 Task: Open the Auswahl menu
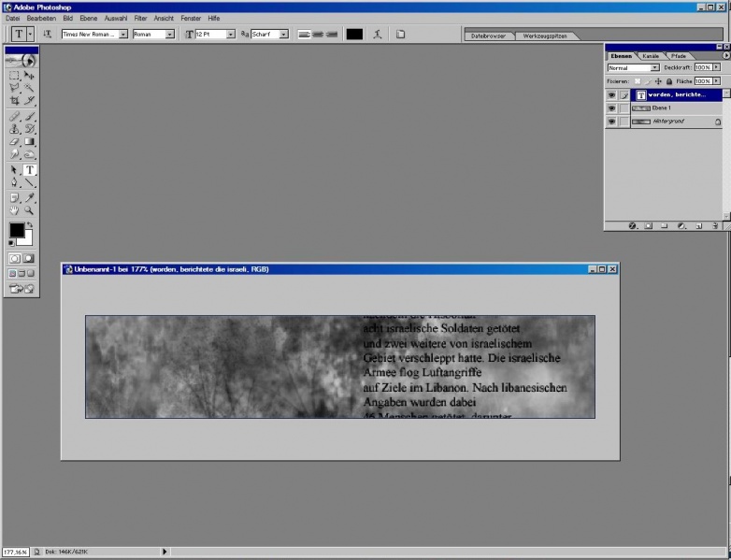[116, 18]
